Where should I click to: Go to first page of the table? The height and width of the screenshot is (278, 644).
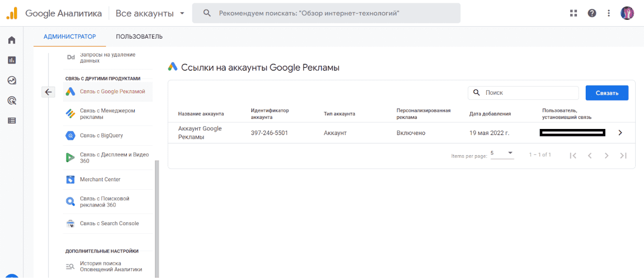pyautogui.click(x=573, y=155)
